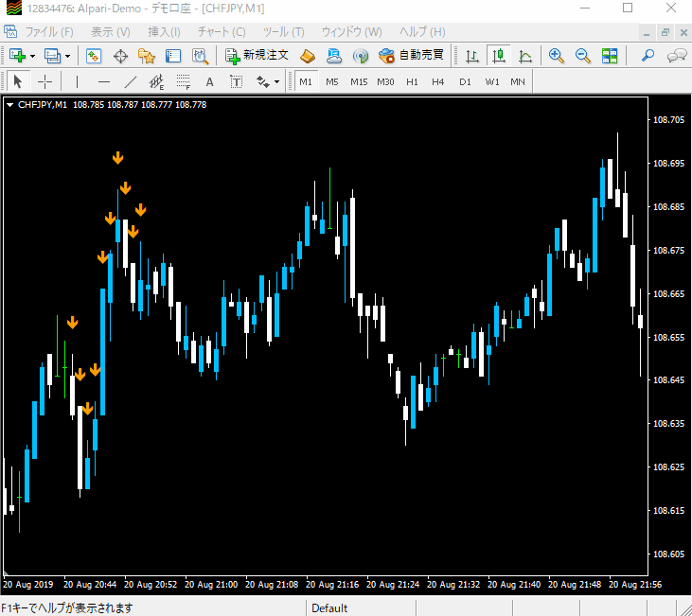
Task: Toggle the Terminal panel icon
Action: pyautogui.click(x=173, y=56)
